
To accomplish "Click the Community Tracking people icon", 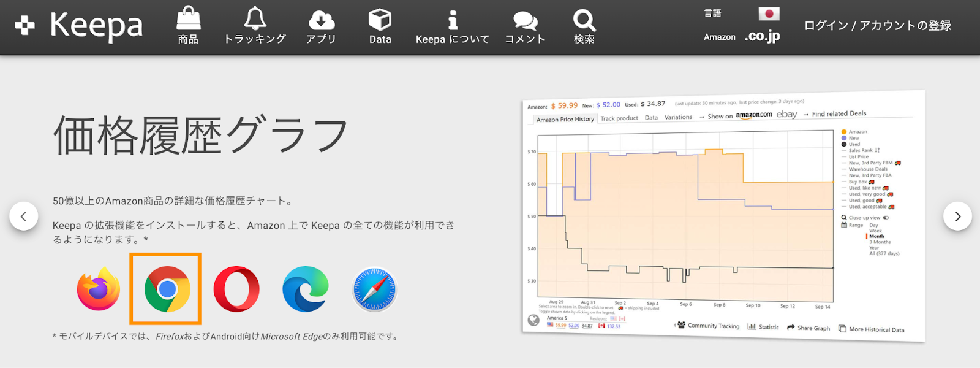I will (681, 325).
